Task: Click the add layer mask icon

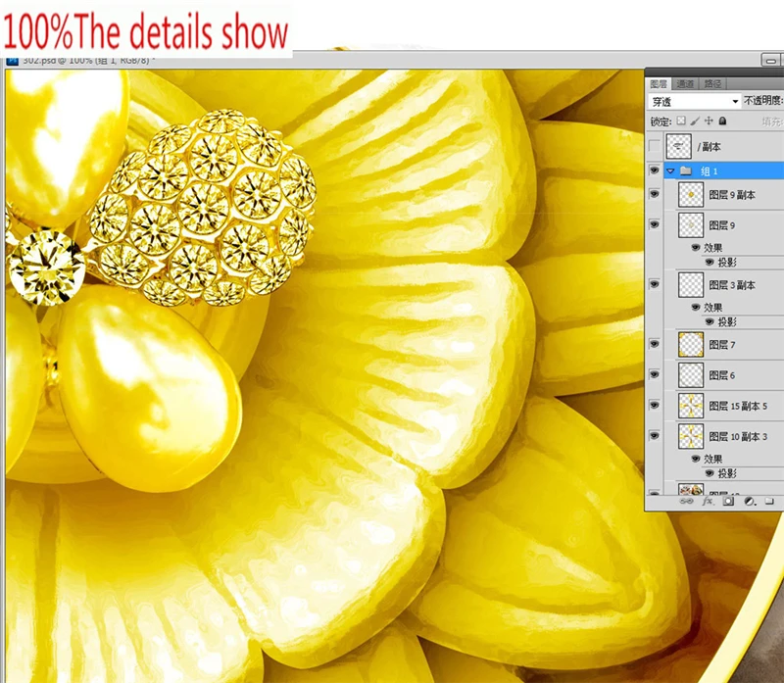Action: (728, 501)
